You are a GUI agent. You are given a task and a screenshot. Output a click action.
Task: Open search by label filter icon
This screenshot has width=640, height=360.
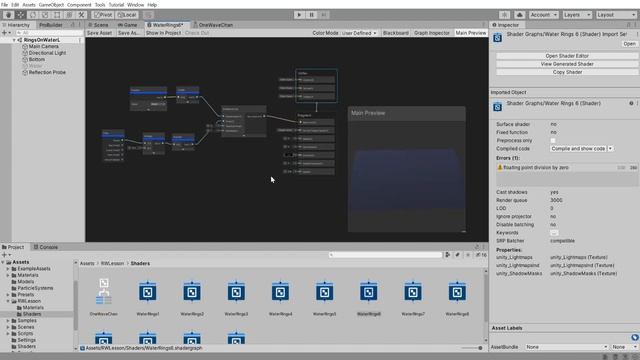click(x=458, y=255)
